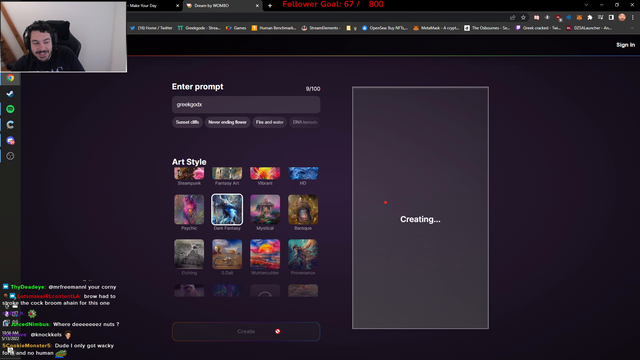Select the Vibrant art style
Image resolution: width=640 pixels, height=360 pixels.
click(x=265, y=176)
